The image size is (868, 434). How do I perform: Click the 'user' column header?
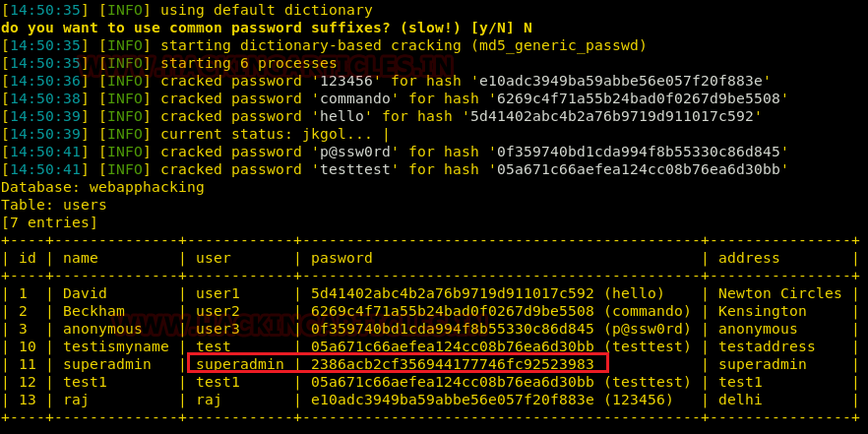click(214, 258)
